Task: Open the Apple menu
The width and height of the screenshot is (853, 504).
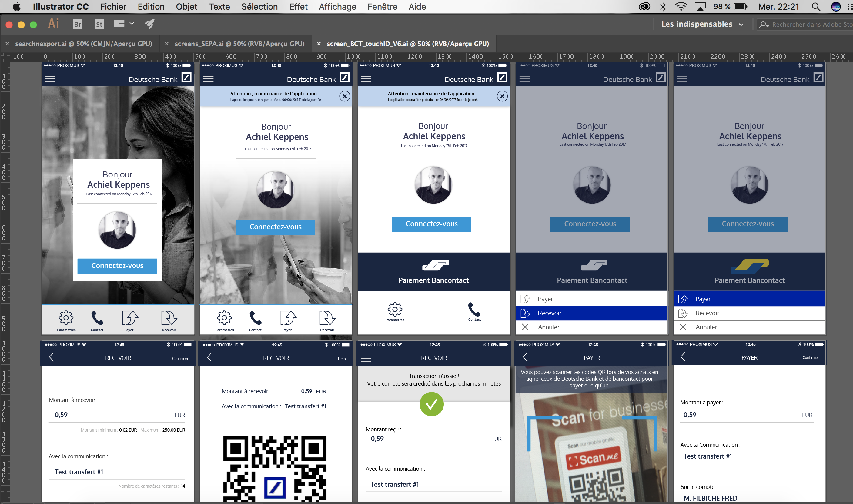Action: [16, 6]
